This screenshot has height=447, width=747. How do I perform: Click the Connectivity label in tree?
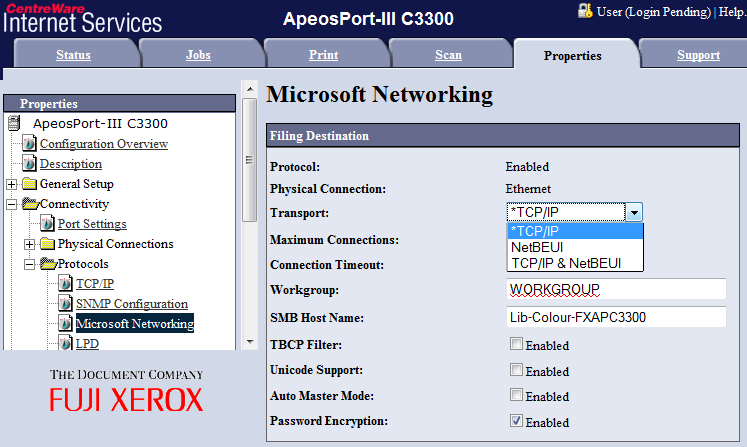[74, 203]
